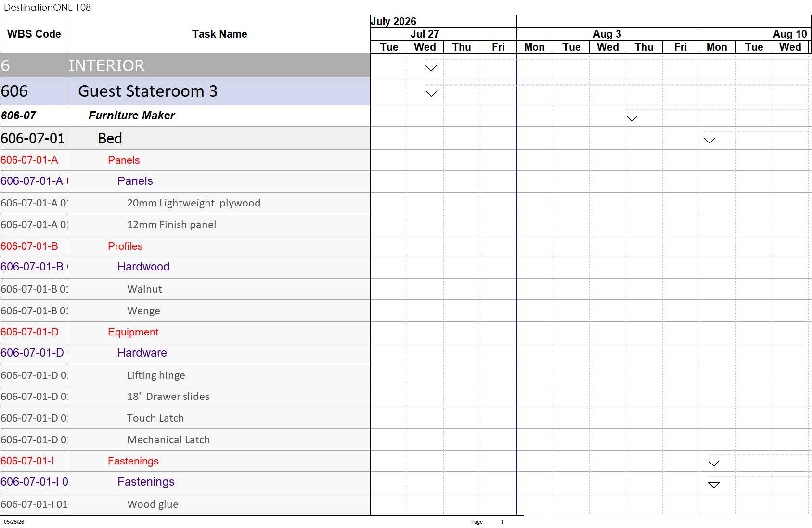Image resolution: width=812 pixels, height=528 pixels.
Task: Select the red Panels task name
Action: (x=124, y=160)
